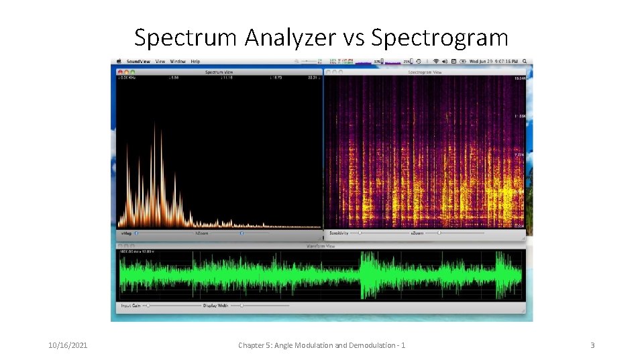Click the slide page number 3

pos(592,345)
